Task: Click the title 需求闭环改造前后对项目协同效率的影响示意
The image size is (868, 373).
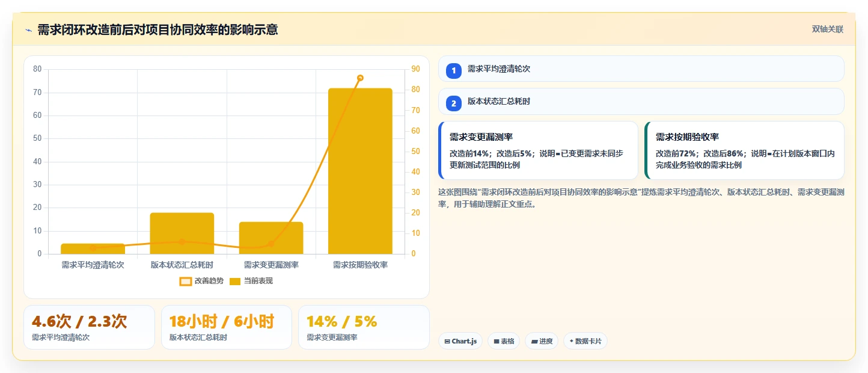Action: click(x=157, y=30)
